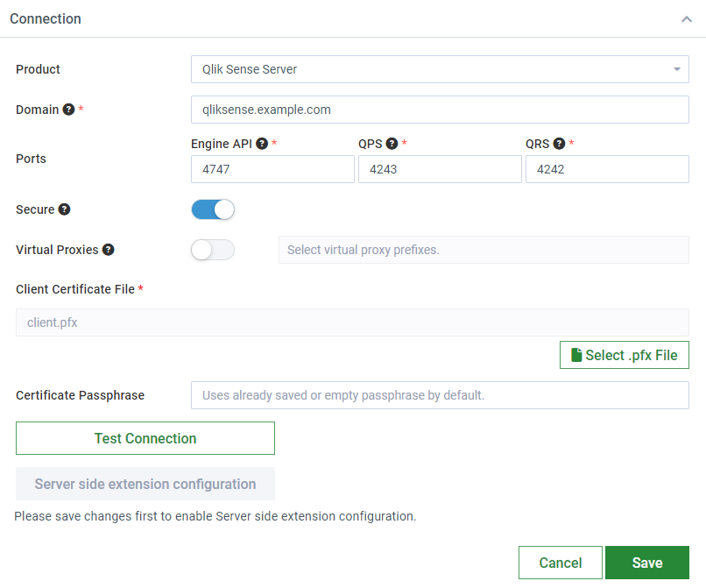Save the connection settings

pyautogui.click(x=647, y=563)
